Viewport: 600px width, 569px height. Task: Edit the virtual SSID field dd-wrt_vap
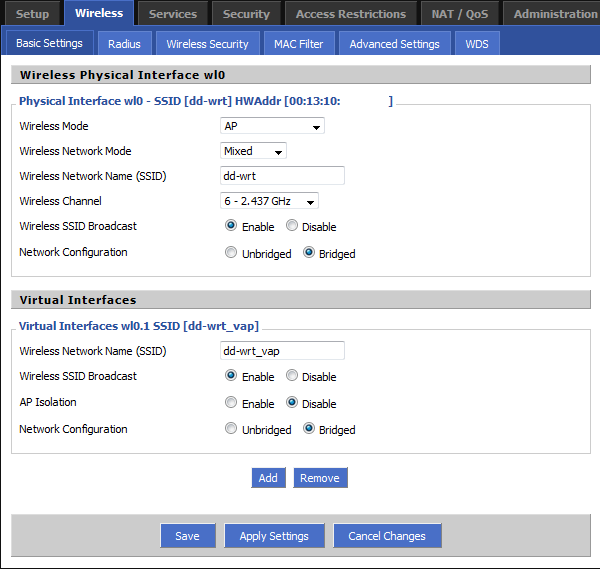[282, 351]
